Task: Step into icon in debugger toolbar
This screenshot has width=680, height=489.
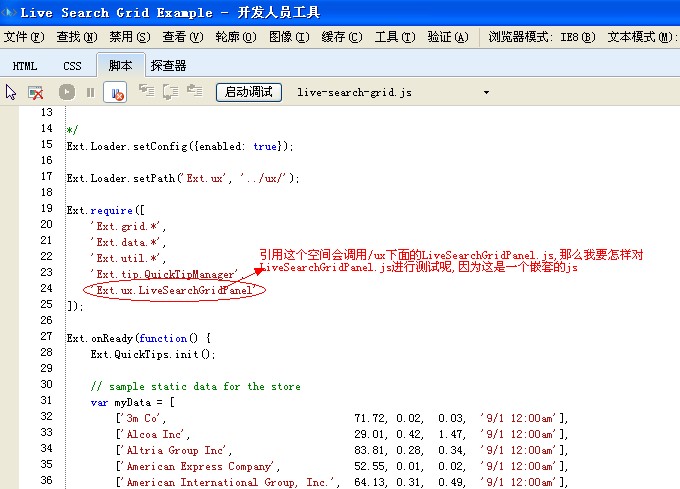Action: pos(147,91)
